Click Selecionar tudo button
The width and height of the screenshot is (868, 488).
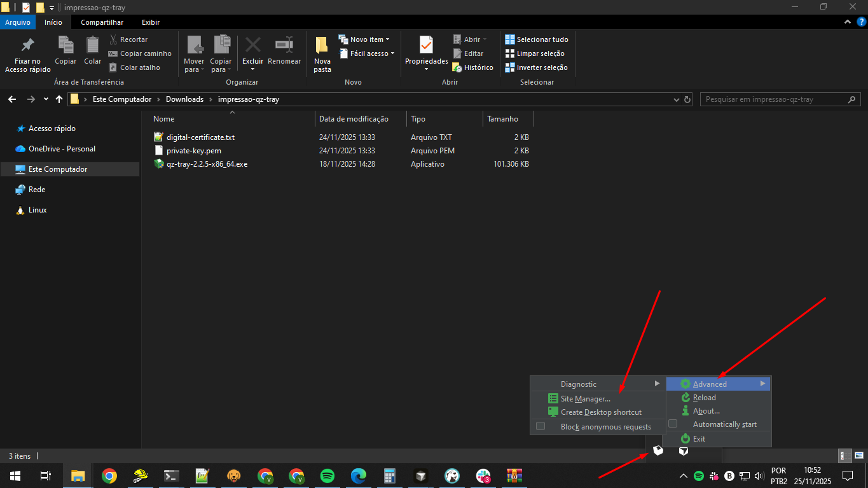click(537, 39)
